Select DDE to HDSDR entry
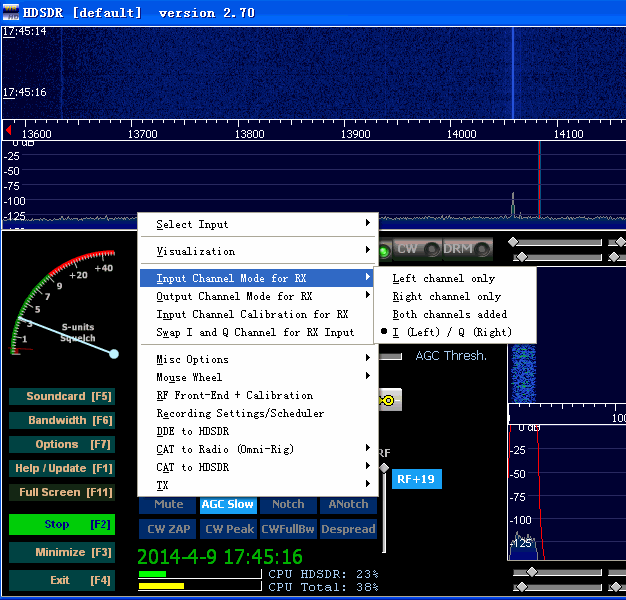 (258, 431)
